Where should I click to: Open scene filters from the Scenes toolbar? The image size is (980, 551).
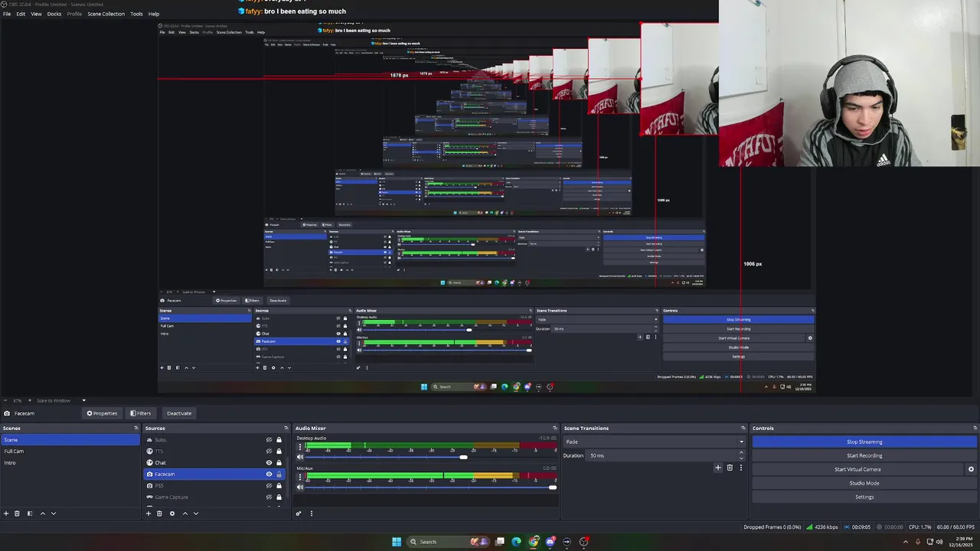click(29, 514)
